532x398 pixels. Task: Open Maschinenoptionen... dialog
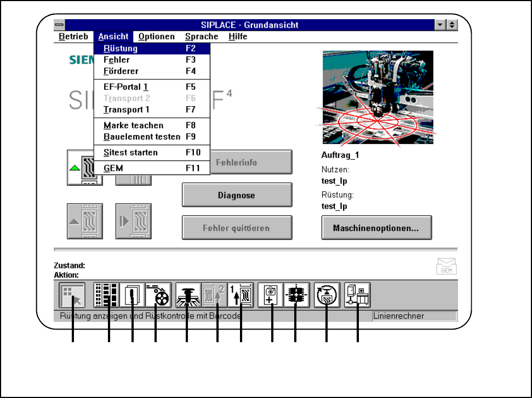tap(376, 228)
